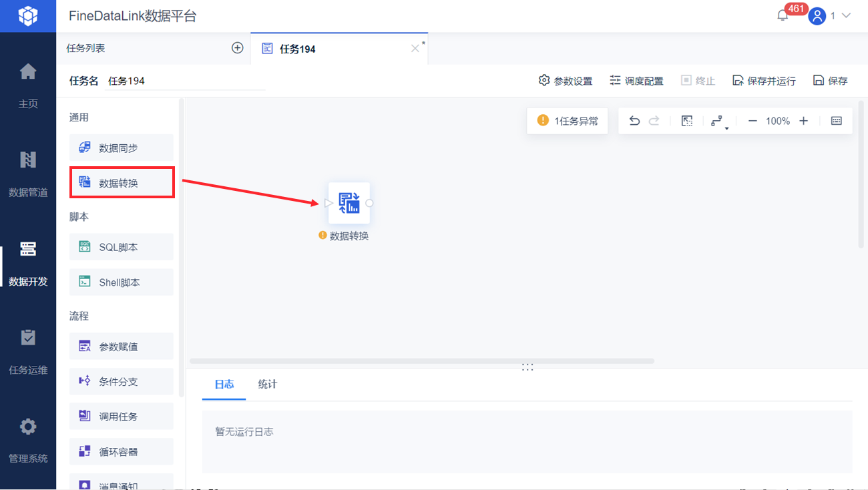868x490 pixels.
Task: Zoom in with the plus icon
Action: [x=803, y=121]
